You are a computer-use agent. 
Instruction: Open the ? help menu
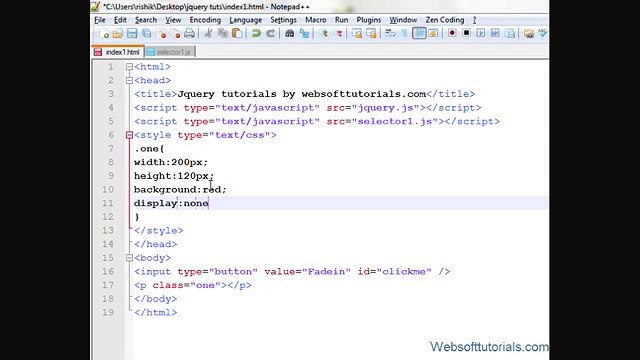(474, 20)
